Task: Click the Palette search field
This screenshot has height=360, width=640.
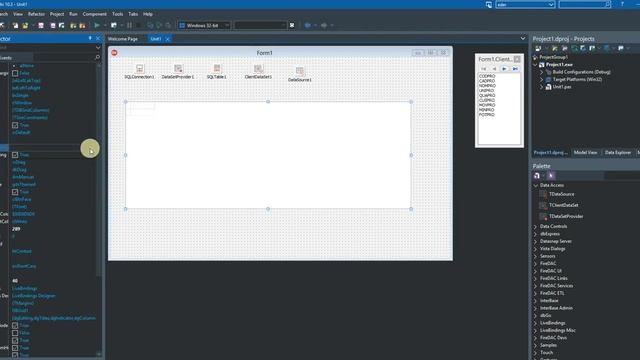Action: tap(622, 176)
